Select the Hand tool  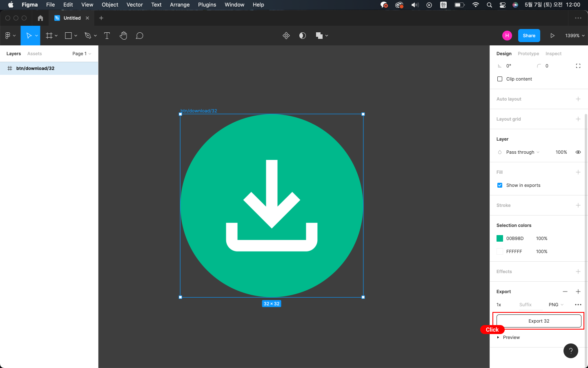pos(123,36)
